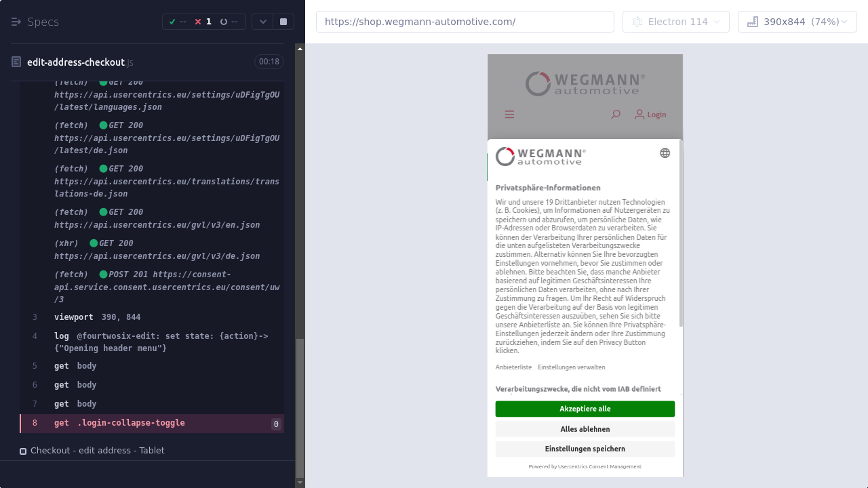Expand the Specs list sidebar icon
This screenshot has height=488, width=868.
(x=16, y=22)
